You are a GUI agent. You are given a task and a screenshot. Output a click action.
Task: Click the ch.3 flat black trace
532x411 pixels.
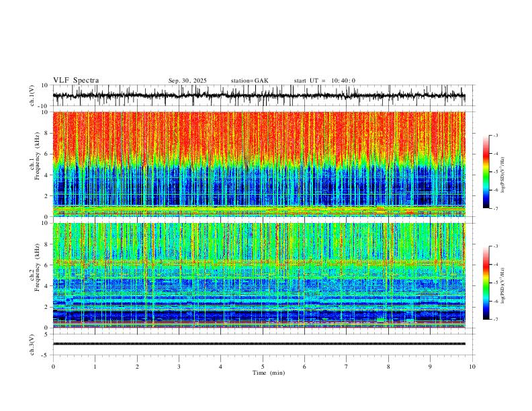(259, 344)
